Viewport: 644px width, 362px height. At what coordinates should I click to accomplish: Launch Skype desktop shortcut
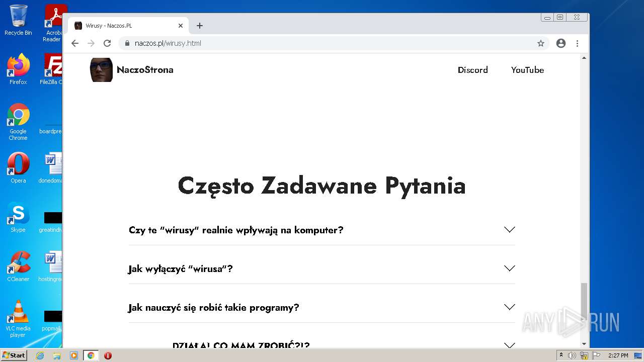[18, 217]
